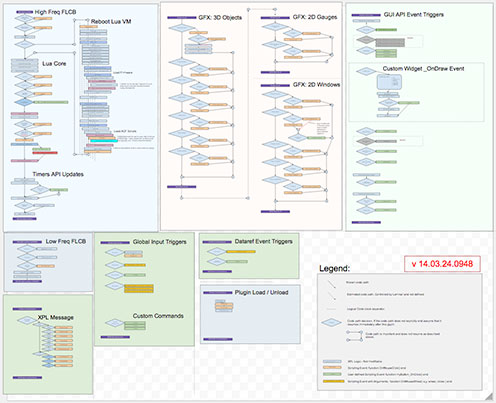Image resolution: width=496 pixels, height=403 pixels.
Task: Click the red version number box
Action: tap(442, 264)
